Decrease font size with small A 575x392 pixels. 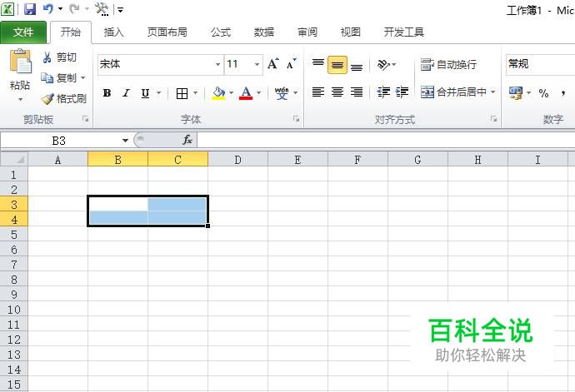pyautogui.click(x=292, y=64)
